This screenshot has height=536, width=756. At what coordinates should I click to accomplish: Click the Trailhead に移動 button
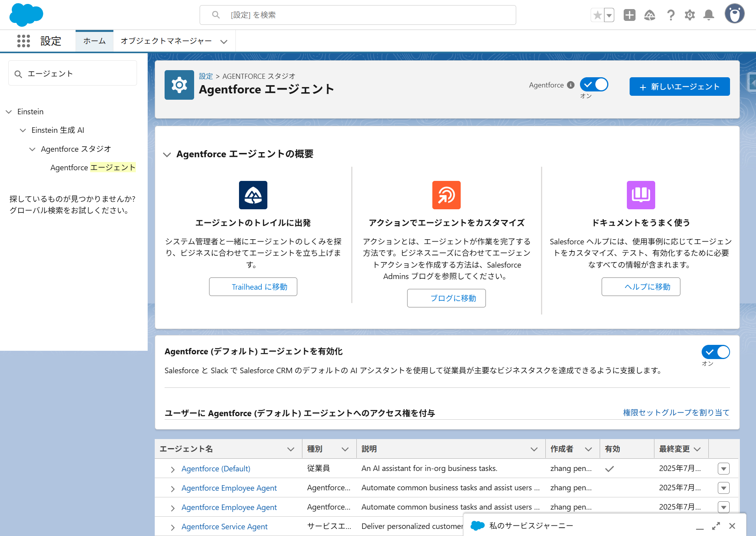[253, 287]
